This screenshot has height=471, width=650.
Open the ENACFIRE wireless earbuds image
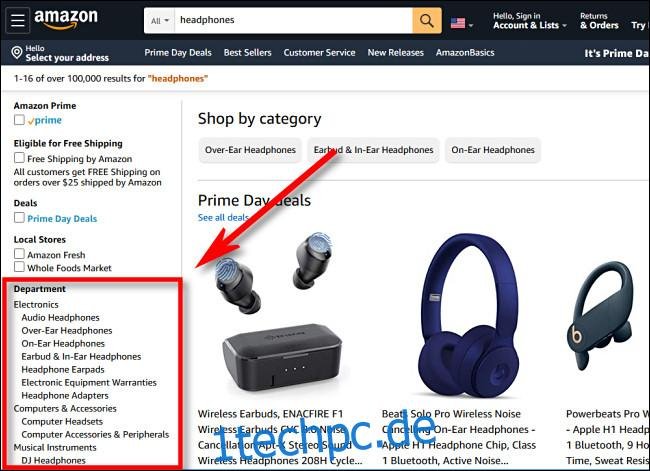tap(279, 312)
